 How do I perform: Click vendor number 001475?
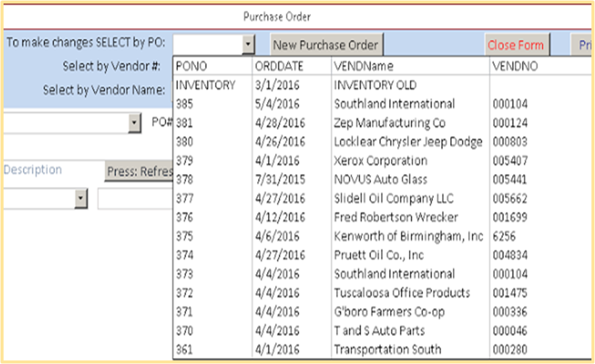(x=510, y=293)
